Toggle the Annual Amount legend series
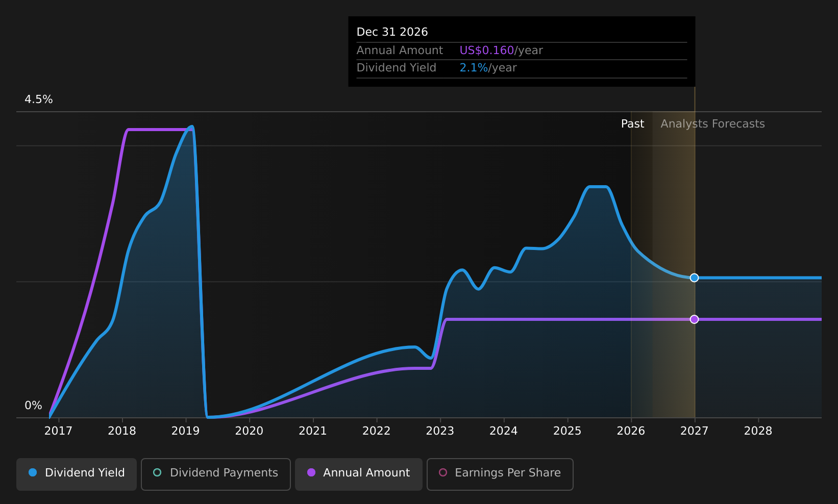Image resolution: width=838 pixels, height=504 pixels. click(359, 474)
